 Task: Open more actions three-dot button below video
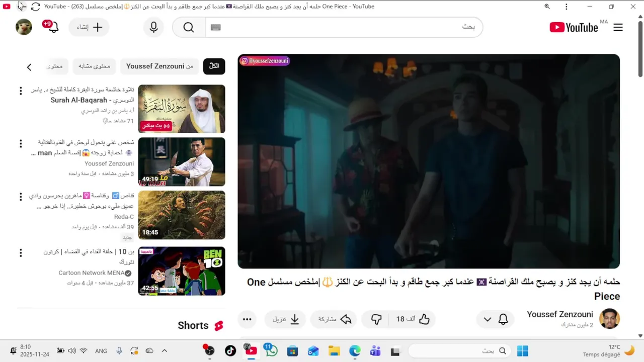pyautogui.click(x=247, y=319)
